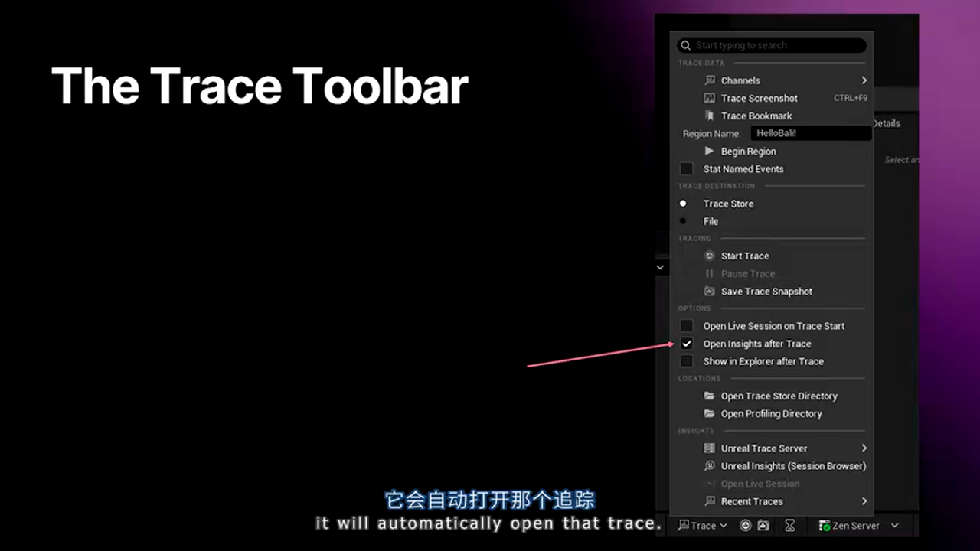980x551 pixels.
Task: Uncheck Open Insights after Trace
Action: [686, 344]
